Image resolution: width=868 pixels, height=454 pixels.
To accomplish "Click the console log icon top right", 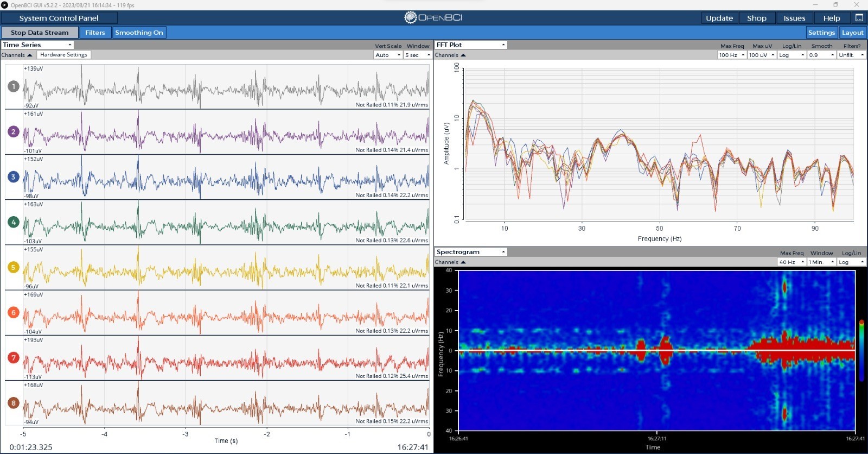I will tap(859, 18).
